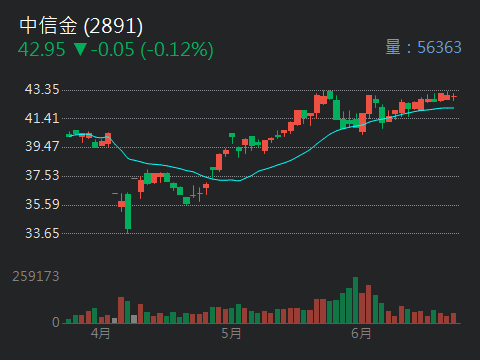480x360 pixels.
Task: Click the 43.35 price axis label
Action: [x=42, y=89]
